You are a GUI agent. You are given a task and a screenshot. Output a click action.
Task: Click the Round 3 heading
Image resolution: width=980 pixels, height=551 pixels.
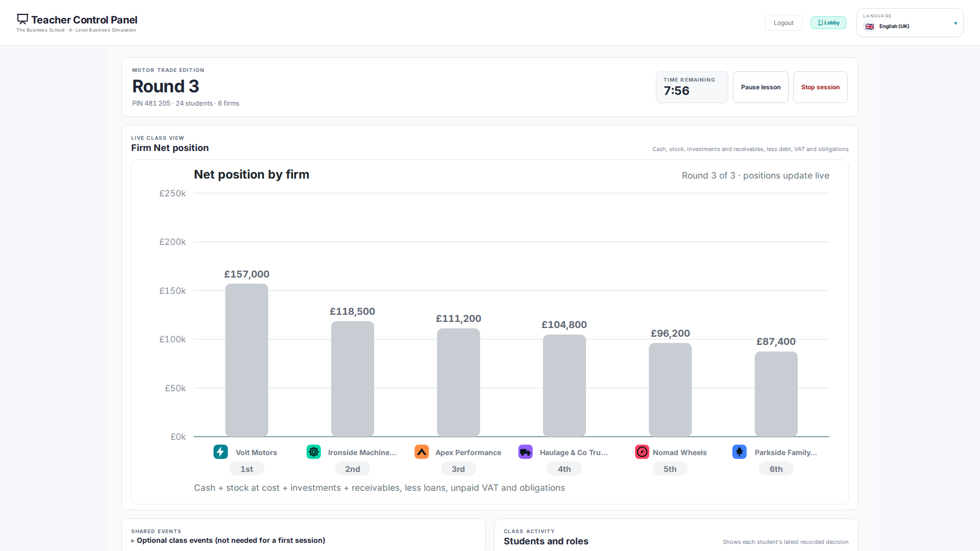click(166, 86)
